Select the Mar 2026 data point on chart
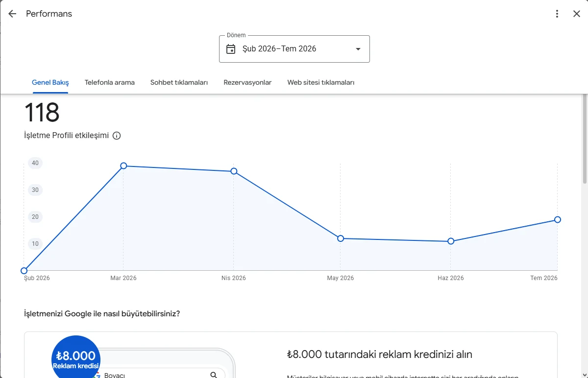The width and height of the screenshot is (588, 378). [123, 166]
